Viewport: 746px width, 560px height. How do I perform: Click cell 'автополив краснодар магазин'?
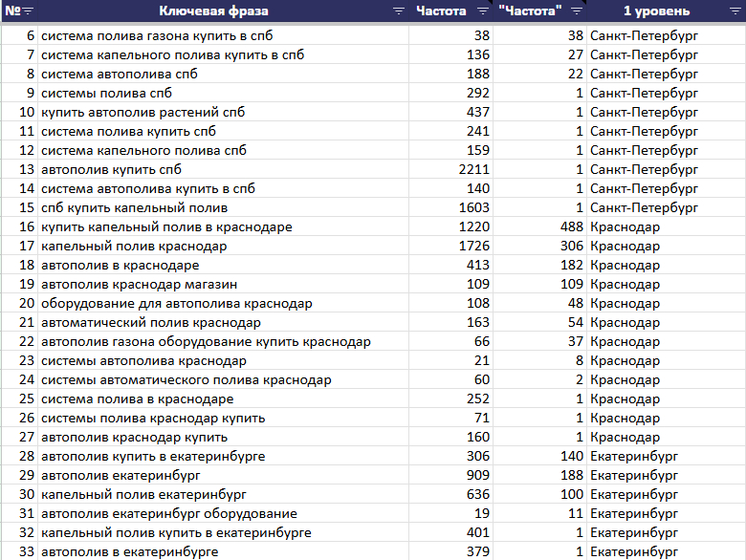tap(223, 284)
